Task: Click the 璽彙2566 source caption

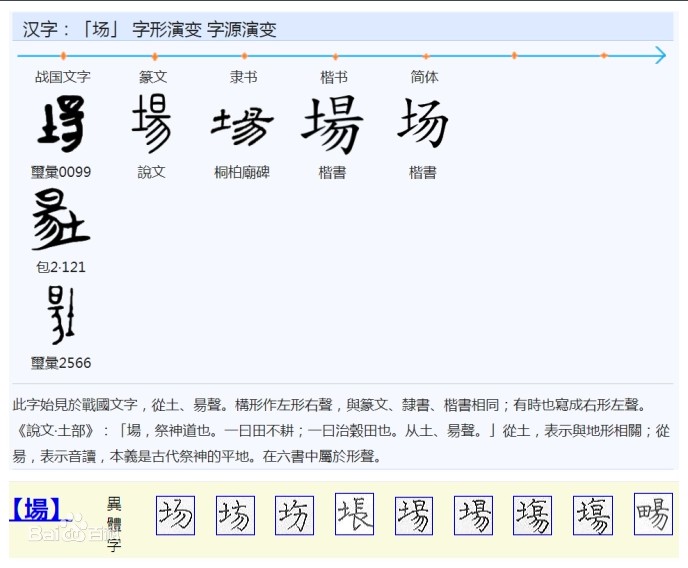Action: (x=61, y=363)
